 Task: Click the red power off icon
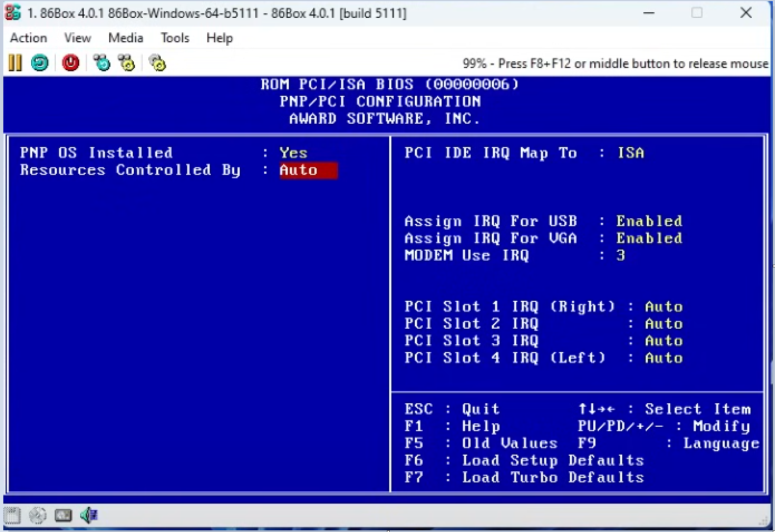[x=71, y=63]
